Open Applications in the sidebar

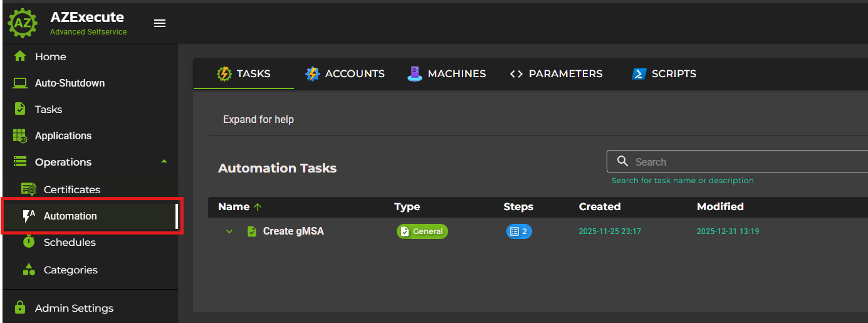point(90,135)
